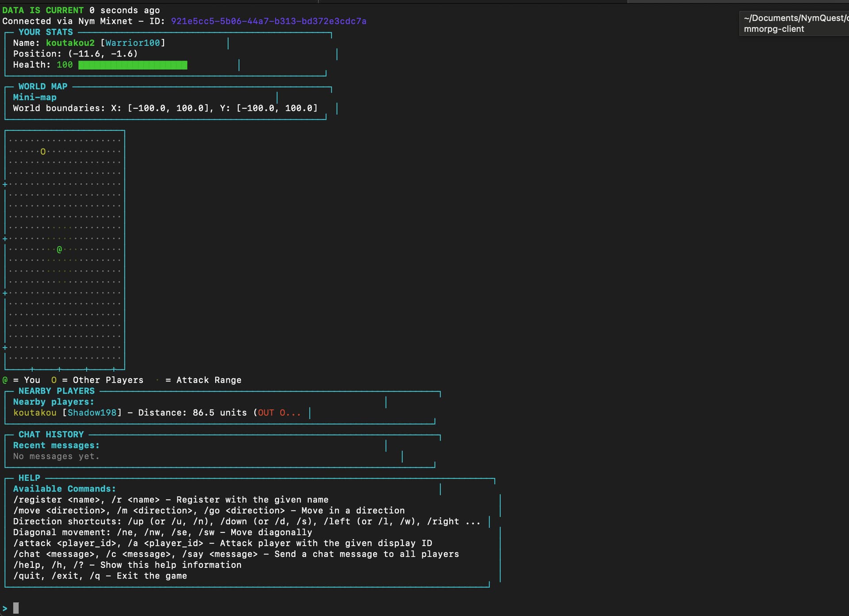The image size is (849, 616).
Task: Click the Distance: 86.5 units text
Action: point(192,413)
